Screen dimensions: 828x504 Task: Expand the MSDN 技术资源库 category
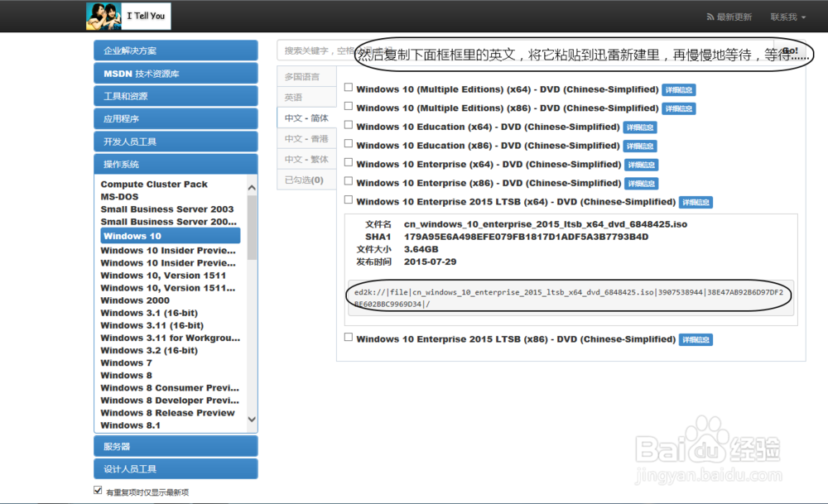tap(176, 74)
